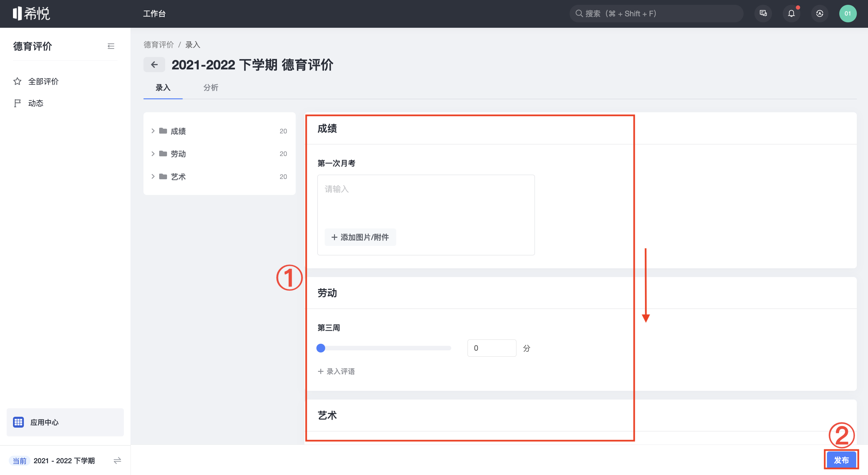Screen dimensions: 868x475
Task: Click the star icon beside 全部评价
Action: pyautogui.click(x=17, y=81)
